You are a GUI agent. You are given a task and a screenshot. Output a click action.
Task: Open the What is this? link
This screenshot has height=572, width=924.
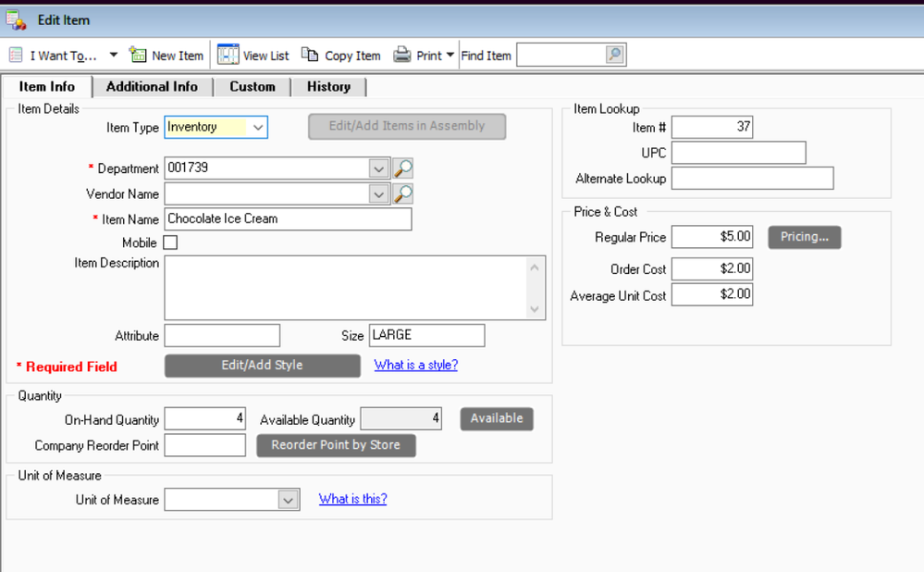click(353, 499)
